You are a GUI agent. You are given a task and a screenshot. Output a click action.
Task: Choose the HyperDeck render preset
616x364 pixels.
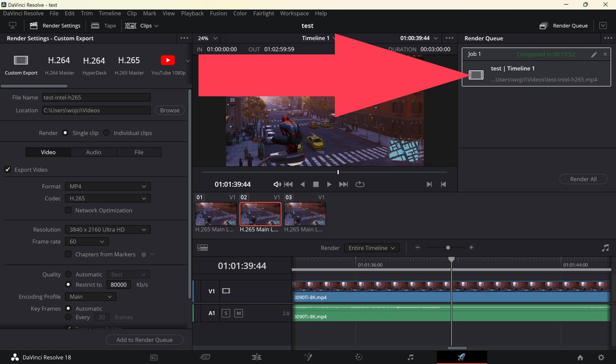[94, 65]
